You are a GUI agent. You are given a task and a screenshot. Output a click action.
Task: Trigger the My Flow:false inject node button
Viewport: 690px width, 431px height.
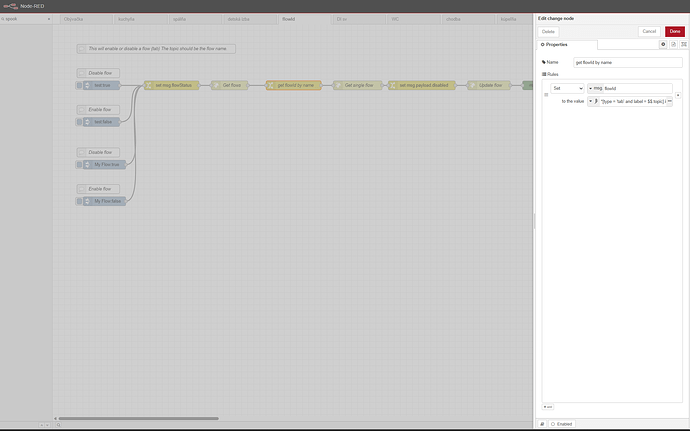pyautogui.click(x=79, y=201)
